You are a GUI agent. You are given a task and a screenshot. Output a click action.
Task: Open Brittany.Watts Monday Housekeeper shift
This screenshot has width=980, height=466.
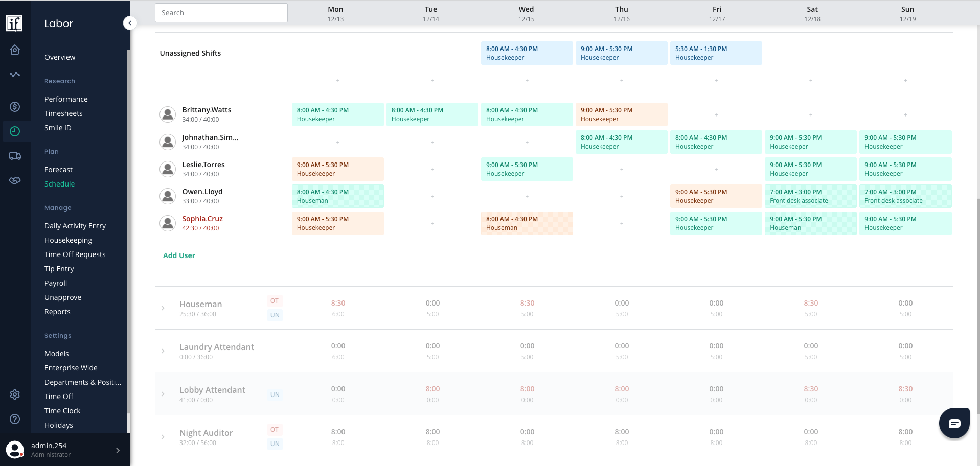click(337, 114)
